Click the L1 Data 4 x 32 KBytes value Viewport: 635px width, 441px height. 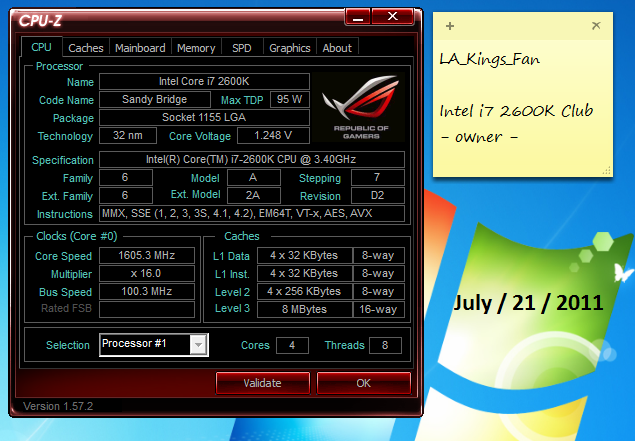[x=305, y=256]
